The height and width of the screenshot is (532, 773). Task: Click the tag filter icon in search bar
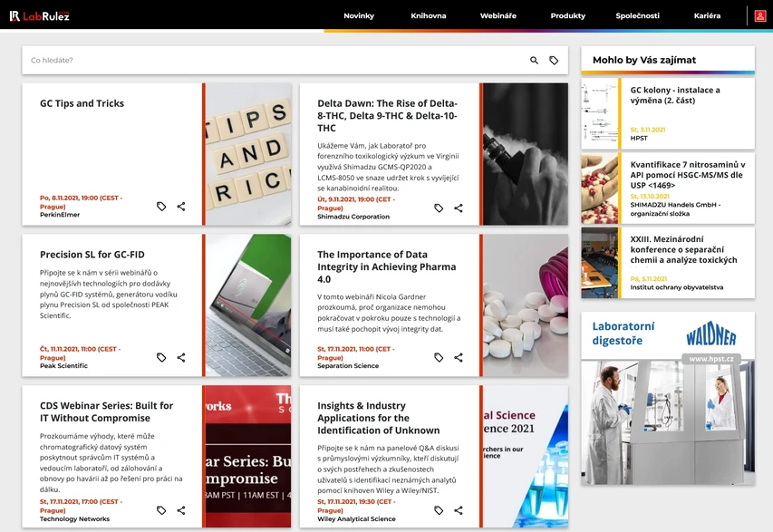click(x=554, y=60)
